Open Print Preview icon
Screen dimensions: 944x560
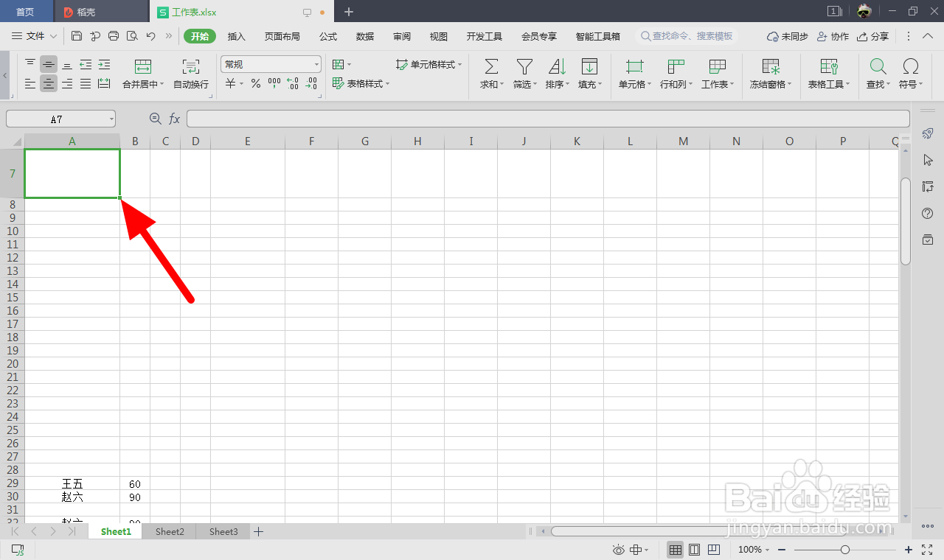(x=132, y=35)
